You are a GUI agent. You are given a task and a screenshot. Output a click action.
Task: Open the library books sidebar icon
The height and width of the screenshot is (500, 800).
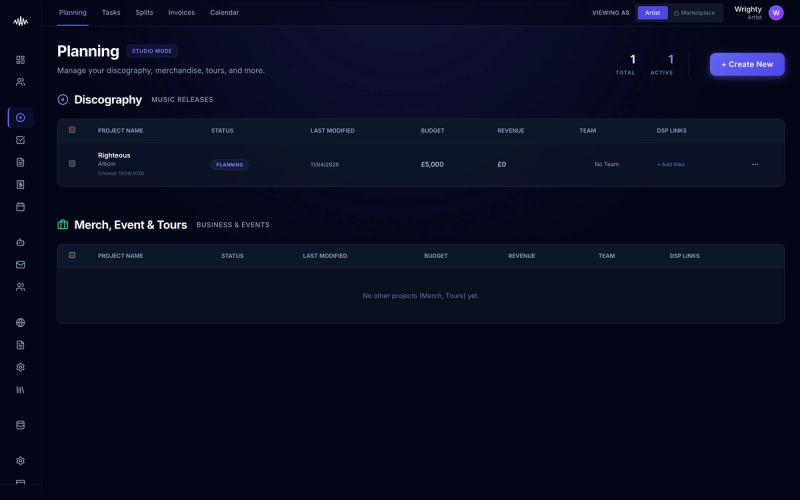pos(20,389)
